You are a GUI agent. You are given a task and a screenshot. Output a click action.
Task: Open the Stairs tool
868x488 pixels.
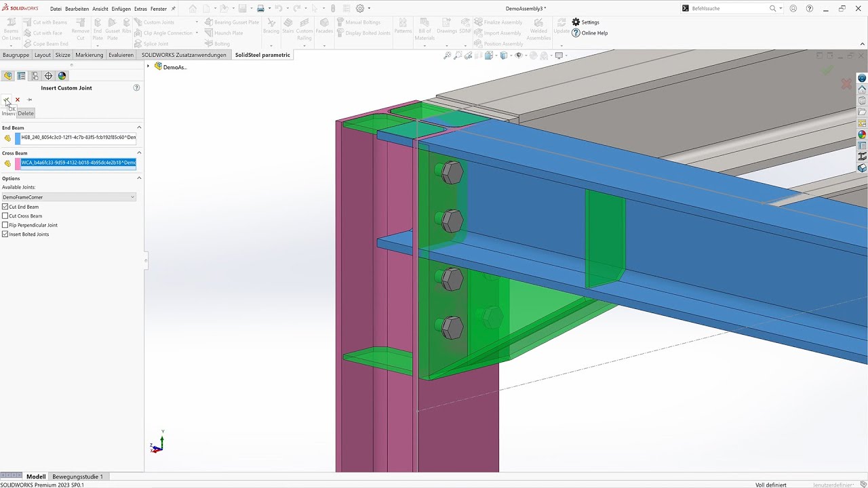[288, 26]
